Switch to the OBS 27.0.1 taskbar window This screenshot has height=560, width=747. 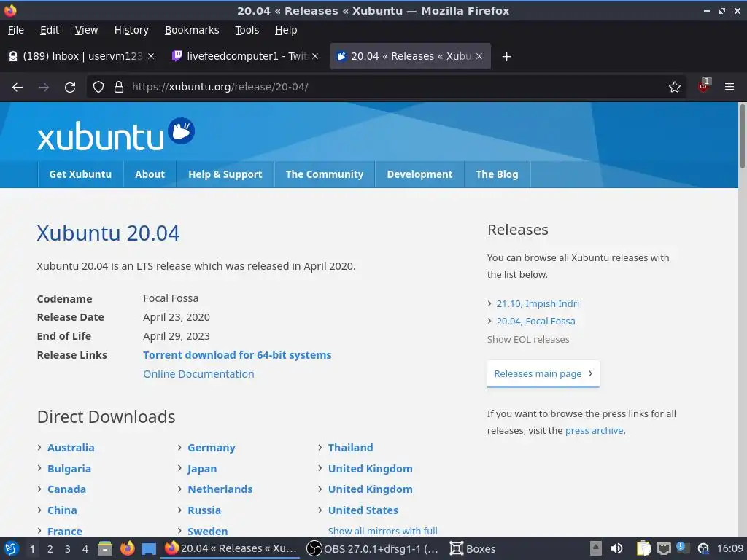pyautogui.click(x=372, y=548)
